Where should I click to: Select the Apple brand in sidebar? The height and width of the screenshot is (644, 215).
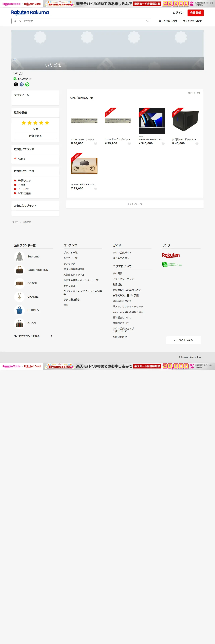(21, 159)
